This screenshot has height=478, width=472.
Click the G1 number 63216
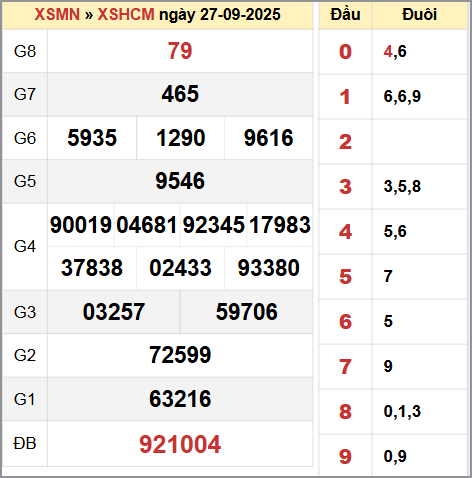coord(180,399)
